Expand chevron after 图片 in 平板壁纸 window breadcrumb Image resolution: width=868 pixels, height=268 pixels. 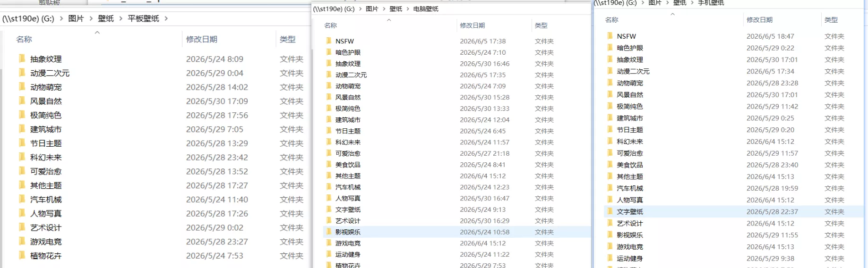coord(91,18)
